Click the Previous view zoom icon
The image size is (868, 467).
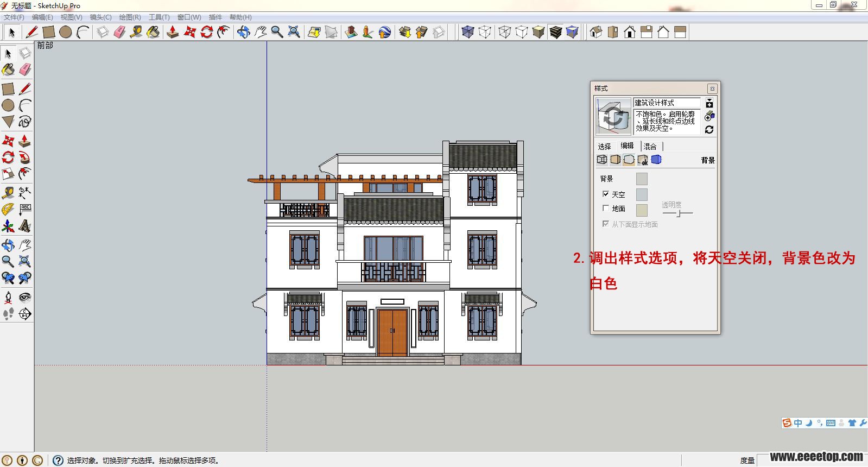click(x=8, y=278)
